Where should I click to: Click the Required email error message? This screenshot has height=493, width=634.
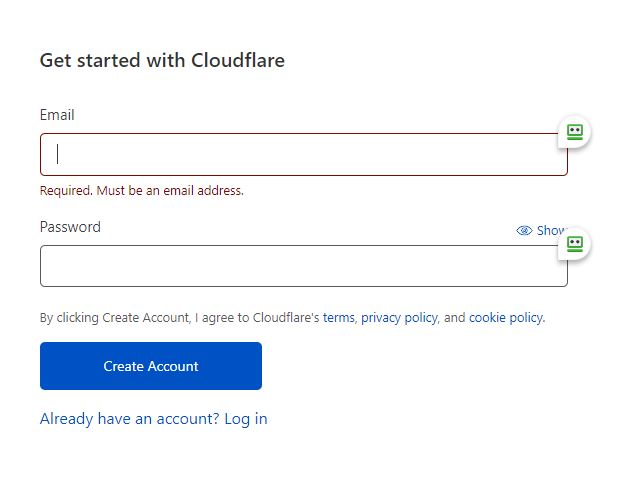pyautogui.click(x=142, y=190)
